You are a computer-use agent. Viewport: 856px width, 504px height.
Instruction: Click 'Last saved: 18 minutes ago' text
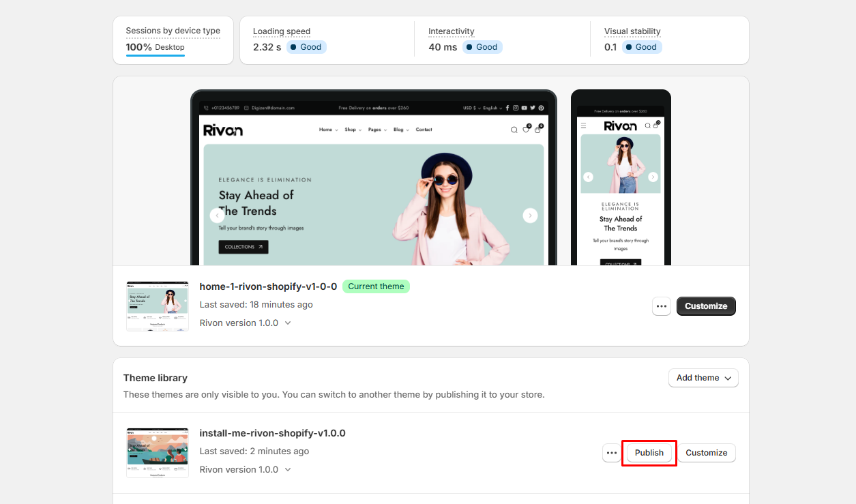pyautogui.click(x=256, y=305)
